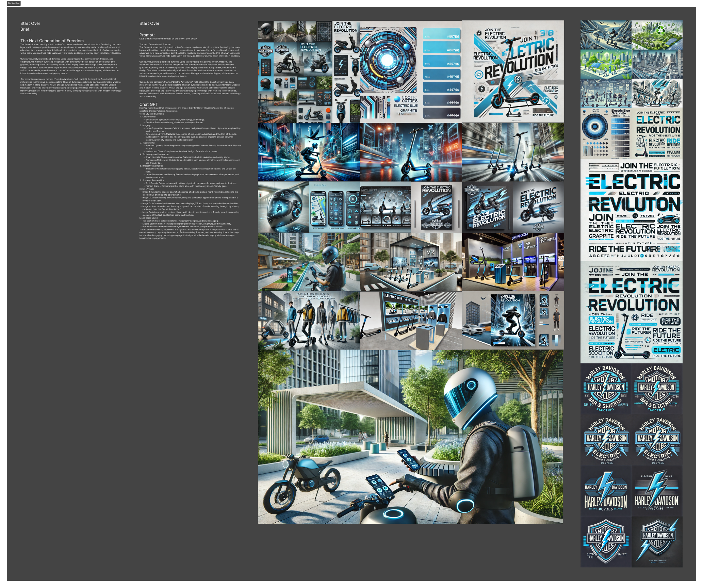Select the 'Sample Visuals' line
Viewport: 703px width, 588px height.
pos(147,189)
